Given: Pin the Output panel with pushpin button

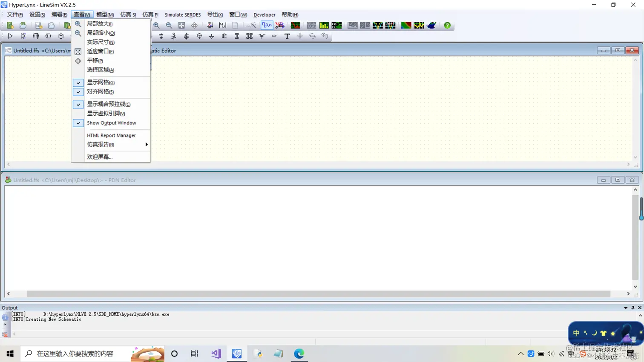Looking at the screenshot, I should (x=633, y=308).
